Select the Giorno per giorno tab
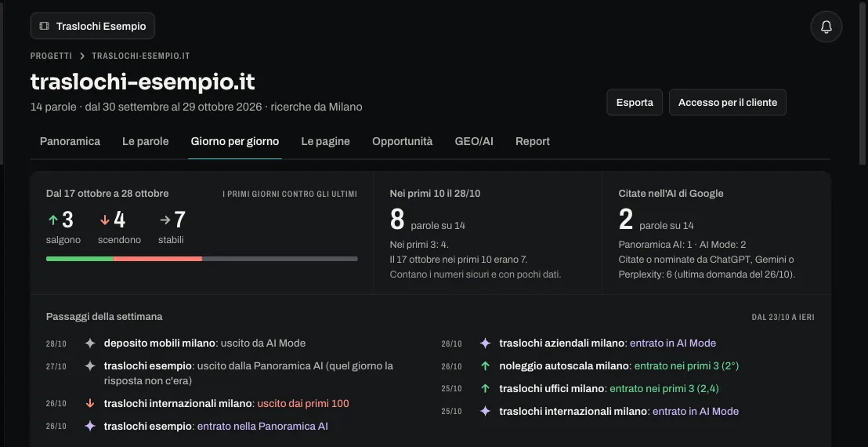The image size is (868, 447). pyautogui.click(x=235, y=141)
